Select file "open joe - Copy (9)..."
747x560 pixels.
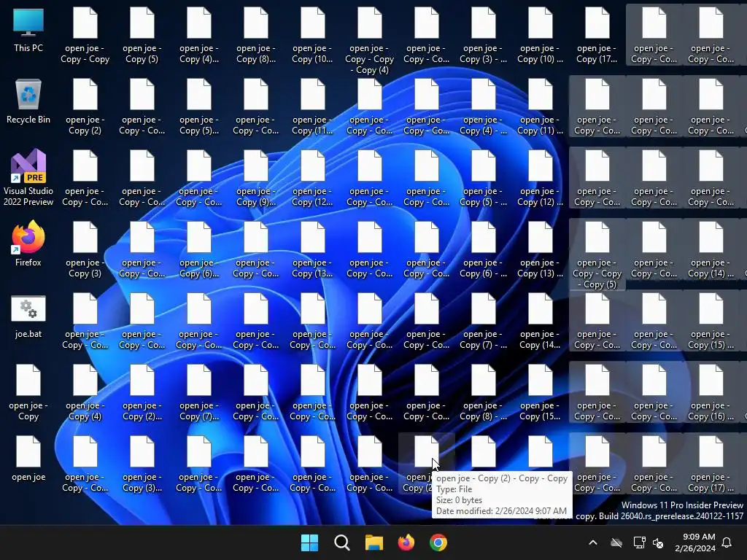pyautogui.click(x=256, y=178)
